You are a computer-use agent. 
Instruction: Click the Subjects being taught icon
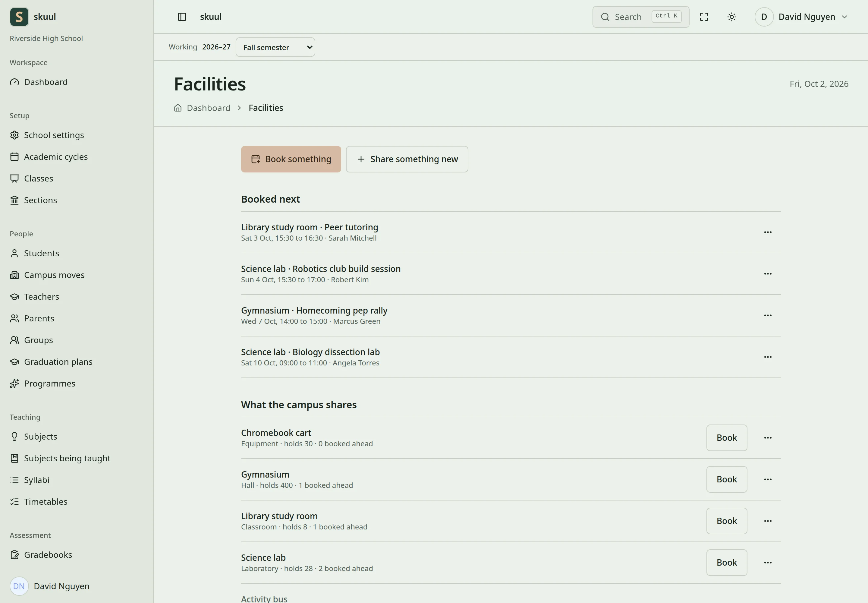14,458
